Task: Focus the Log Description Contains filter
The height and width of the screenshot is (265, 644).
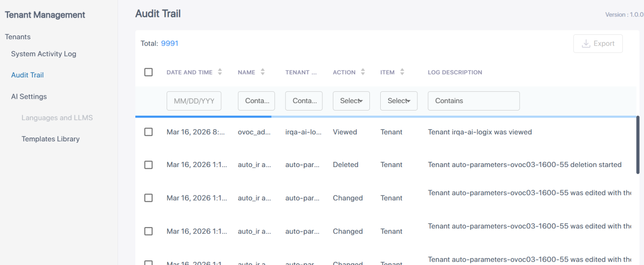Action: (473, 101)
